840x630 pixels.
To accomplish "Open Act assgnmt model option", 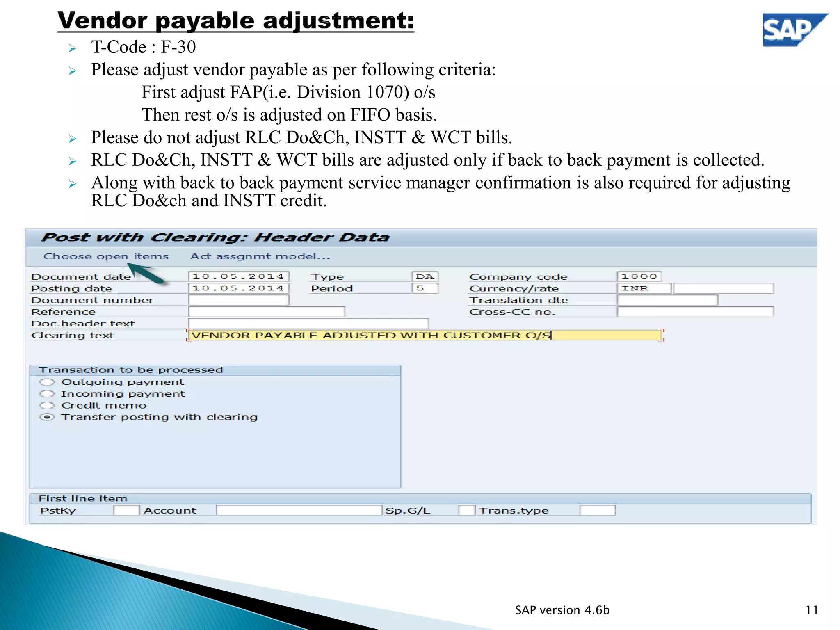I will tap(260, 256).
